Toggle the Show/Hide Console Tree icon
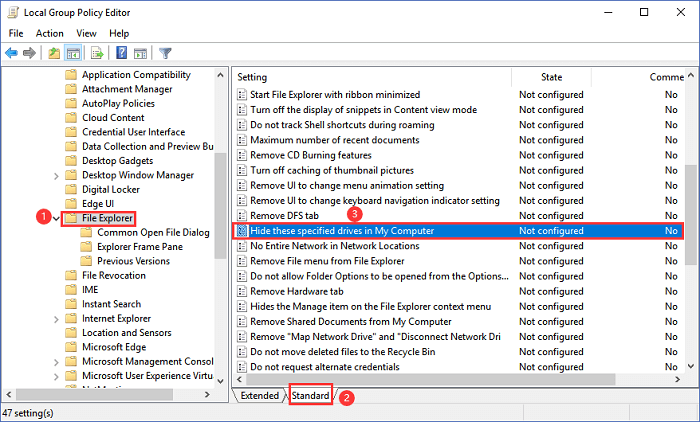700x422 pixels. (x=73, y=53)
